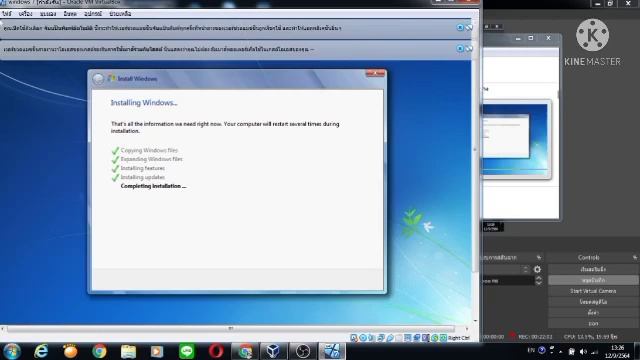The image size is (640, 360).
Task: Click the Start Streaming button in OBS Controls
Action: pos(593,269)
